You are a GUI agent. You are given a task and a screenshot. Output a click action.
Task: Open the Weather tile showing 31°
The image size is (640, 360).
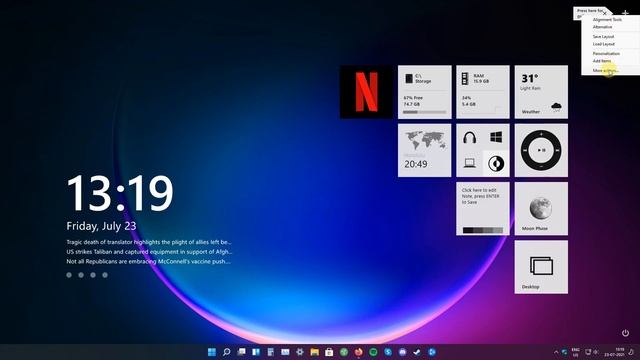tap(541, 92)
